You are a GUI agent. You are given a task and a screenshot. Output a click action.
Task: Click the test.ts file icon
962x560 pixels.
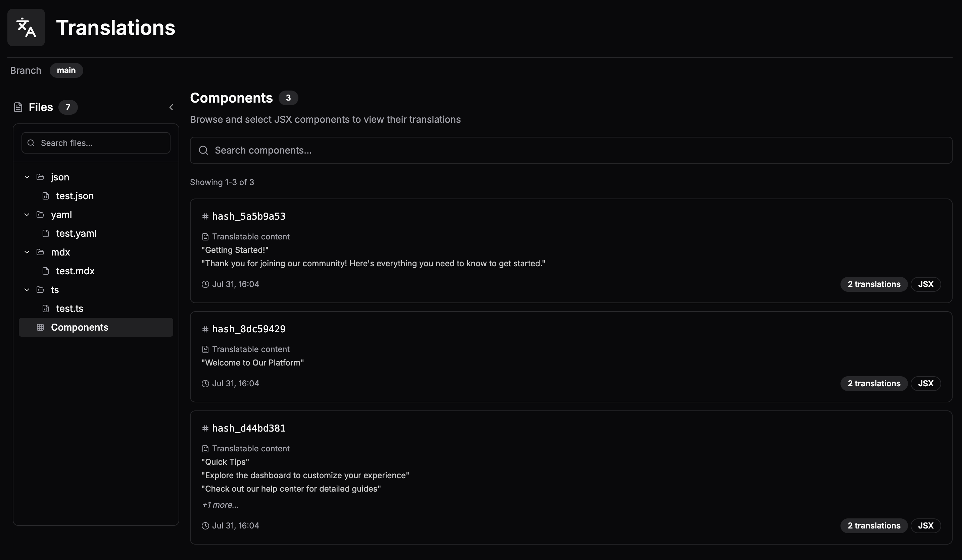point(45,309)
